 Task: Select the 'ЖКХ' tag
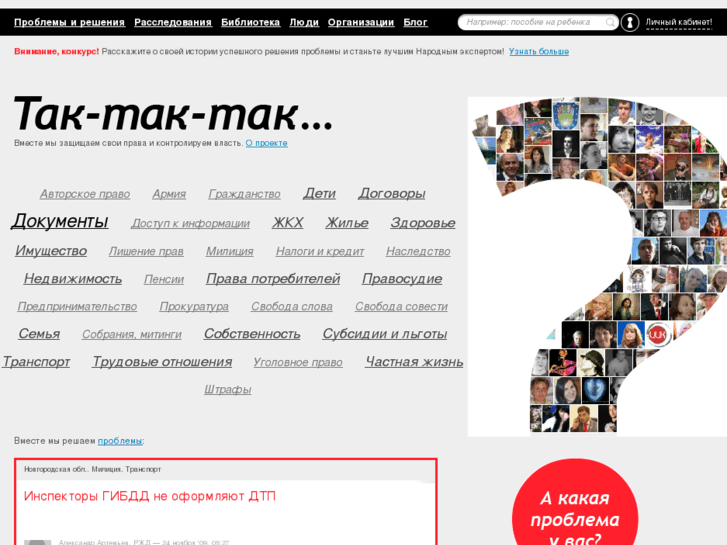pos(288,223)
